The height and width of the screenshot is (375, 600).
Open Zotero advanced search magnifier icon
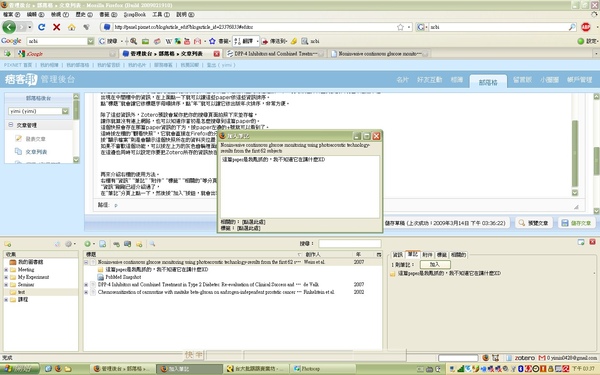click(x=152, y=244)
